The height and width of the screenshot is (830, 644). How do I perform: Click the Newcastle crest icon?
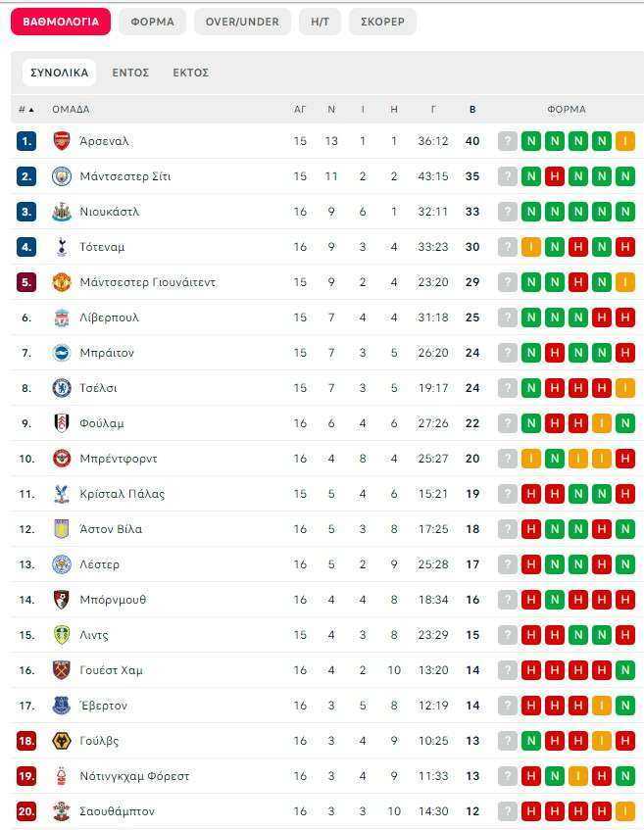click(62, 212)
